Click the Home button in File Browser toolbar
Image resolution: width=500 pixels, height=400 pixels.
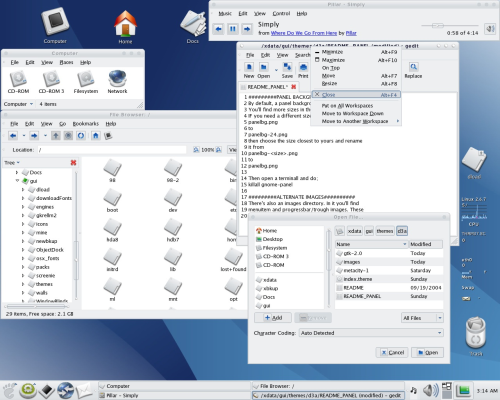click(96, 136)
